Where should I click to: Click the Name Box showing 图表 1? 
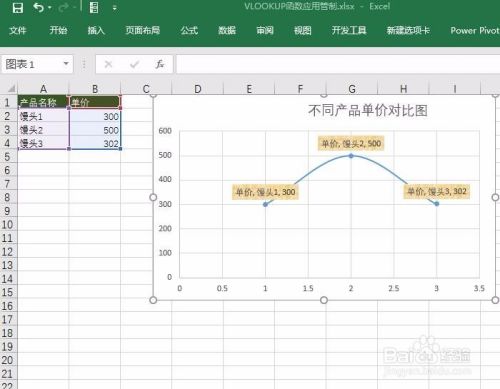(32, 64)
